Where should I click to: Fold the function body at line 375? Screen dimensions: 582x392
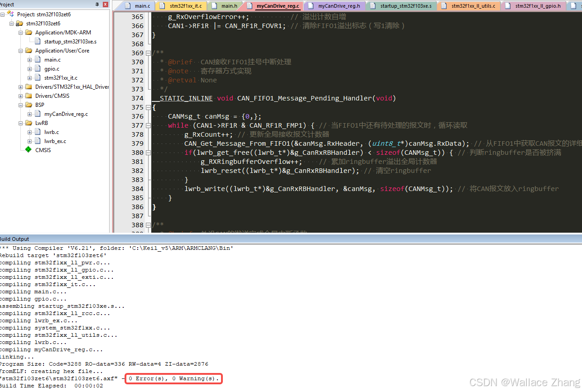[148, 107]
